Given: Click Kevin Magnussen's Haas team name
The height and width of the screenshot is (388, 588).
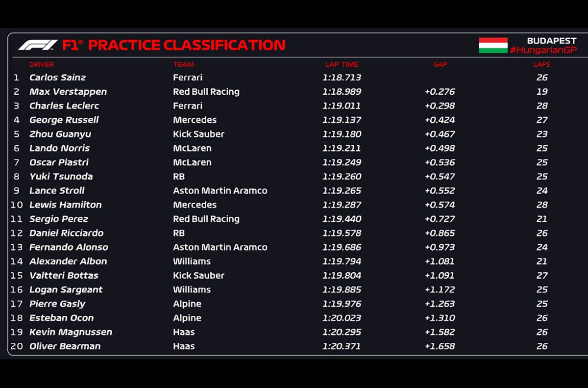Looking at the screenshot, I should point(184,332).
